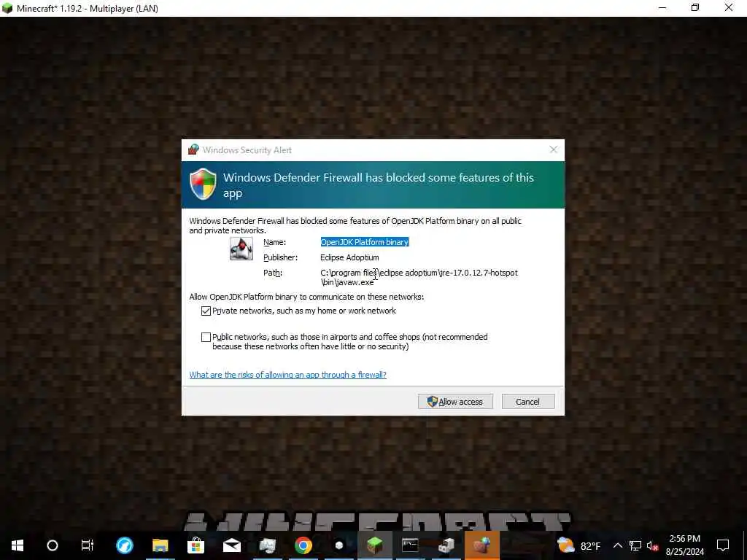The height and width of the screenshot is (560, 747).
Task: Cancel the Windows Security Alert dialog
Action: pos(528,402)
